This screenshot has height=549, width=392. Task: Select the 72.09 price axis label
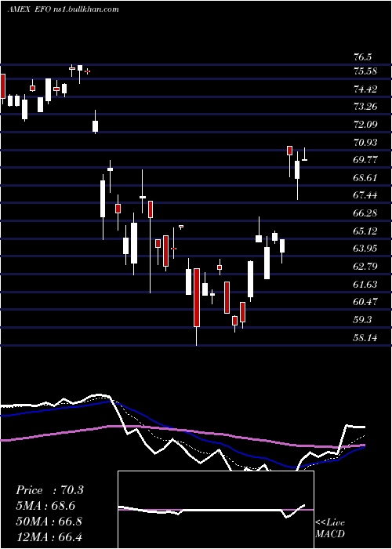[365, 125]
